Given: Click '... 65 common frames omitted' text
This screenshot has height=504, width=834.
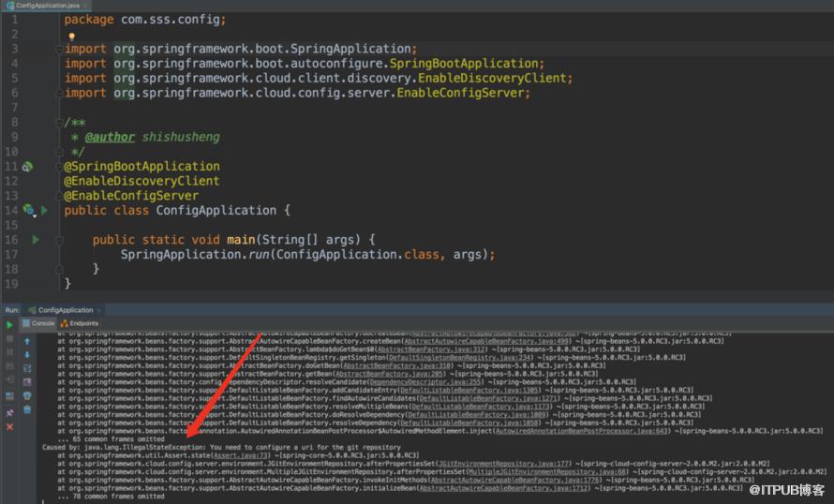Looking at the screenshot, I should pyautogui.click(x=112, y=439).
